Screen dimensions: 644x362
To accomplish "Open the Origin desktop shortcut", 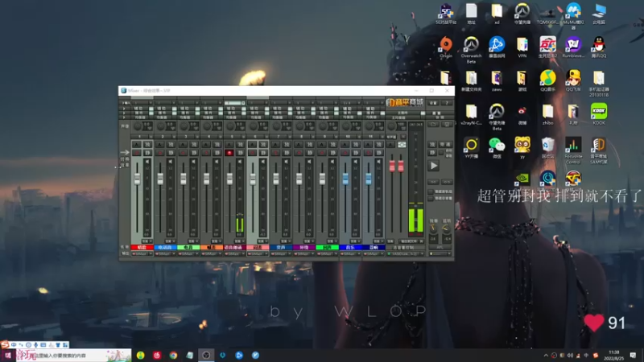I will click(x=446, y=47).
